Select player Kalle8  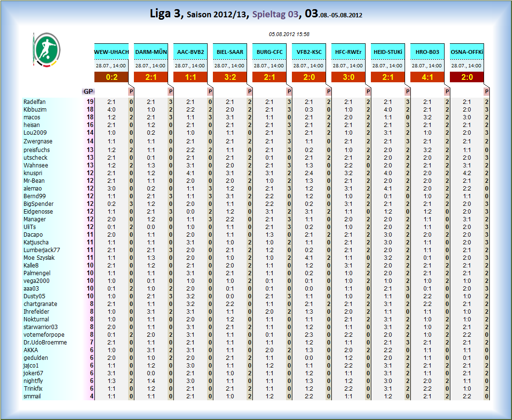31,266
